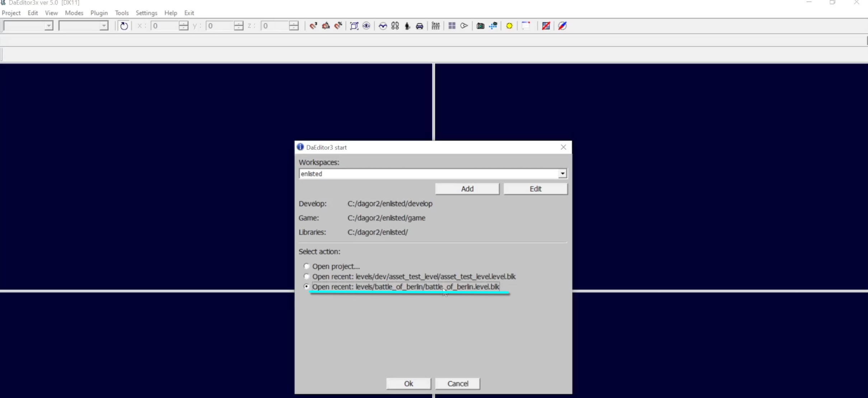Click the Add workspace button
This screenshot has width=868, height=398.
(x=467, y=189)
